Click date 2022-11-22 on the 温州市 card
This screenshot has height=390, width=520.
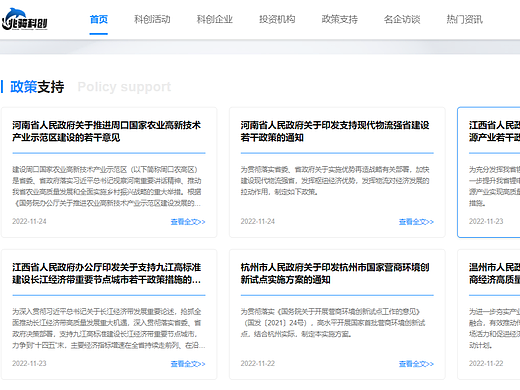point(486,363)
